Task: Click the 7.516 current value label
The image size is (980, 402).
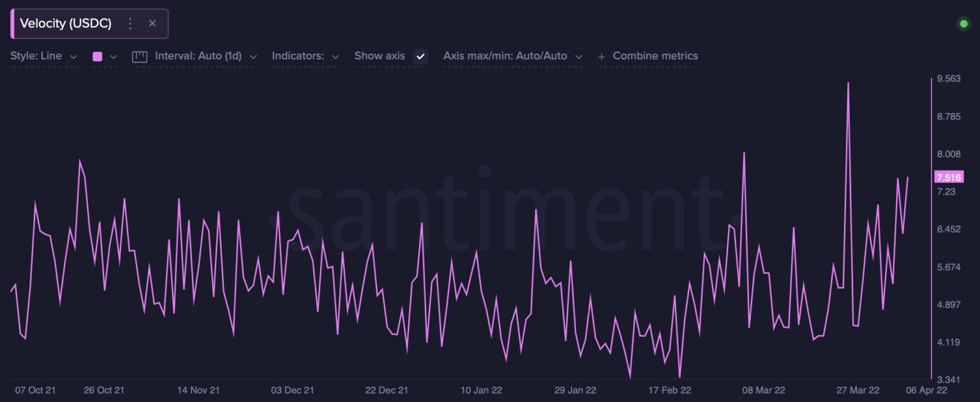Action: 949,177
